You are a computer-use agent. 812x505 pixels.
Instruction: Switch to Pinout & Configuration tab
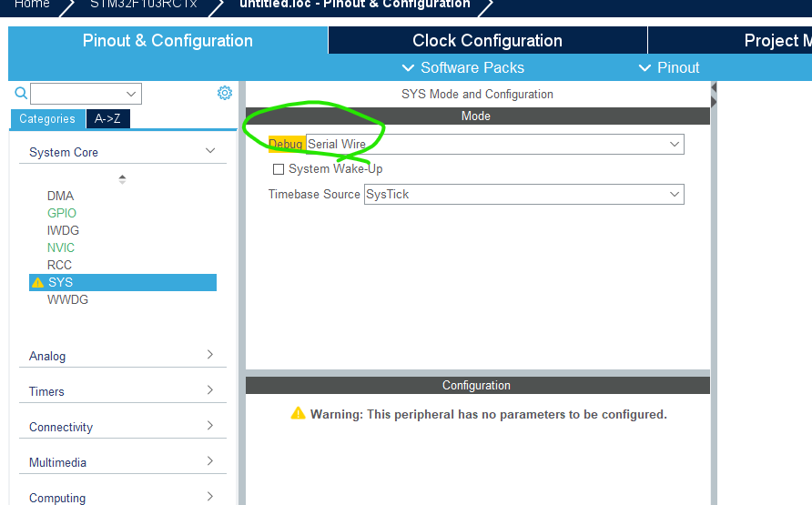[167, 40]
